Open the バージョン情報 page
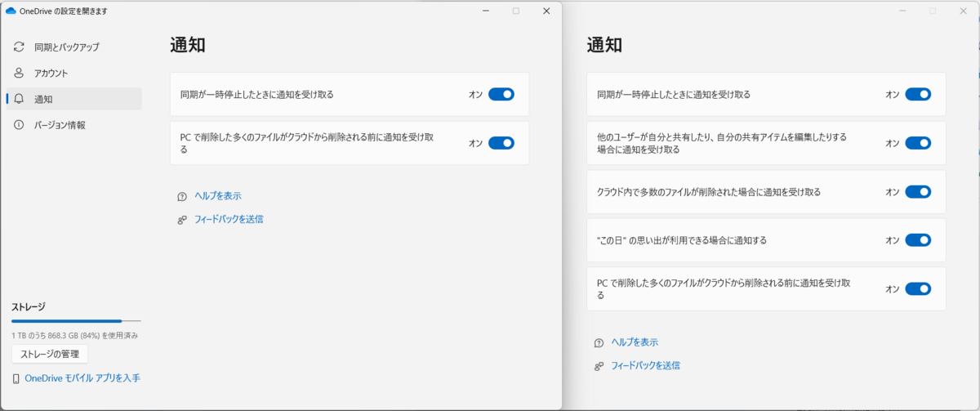This screenshot has width=980, height=411. [x=73, y=125]
